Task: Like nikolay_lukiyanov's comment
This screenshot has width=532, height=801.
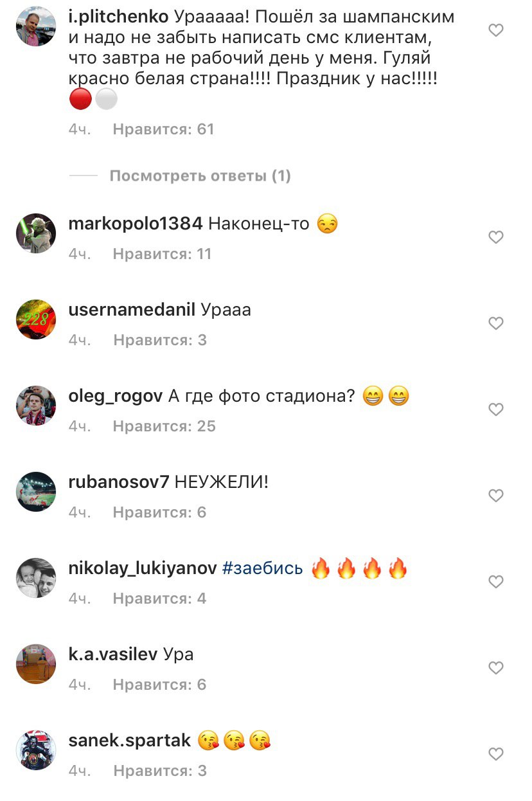Action: 495,582
